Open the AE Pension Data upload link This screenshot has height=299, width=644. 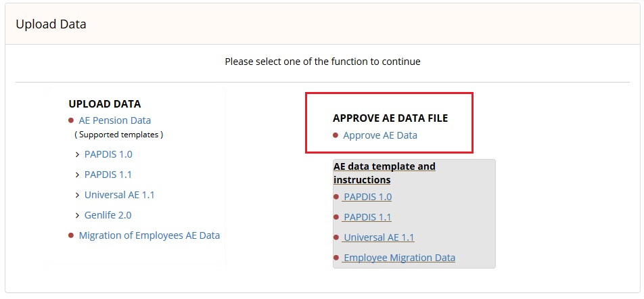[114, 120]
